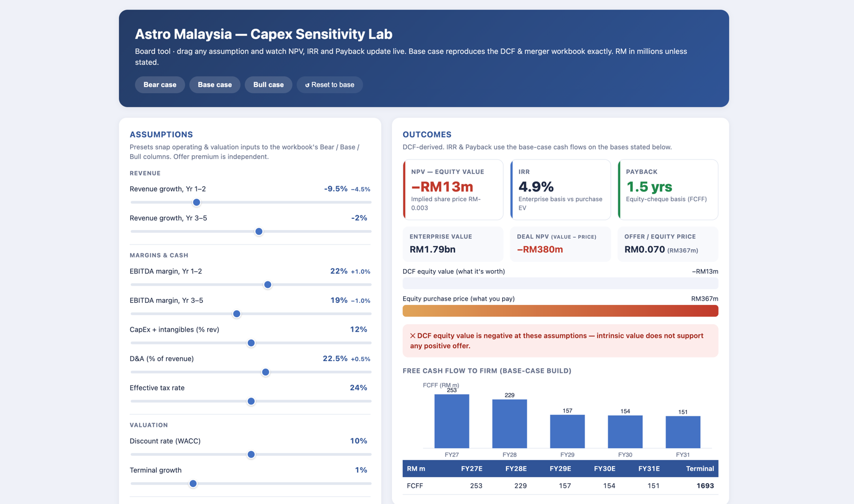This screenshot has width=854, height=504.
Task: Click Discount rate (WACC) slider handle
Action: coord(251,454)
